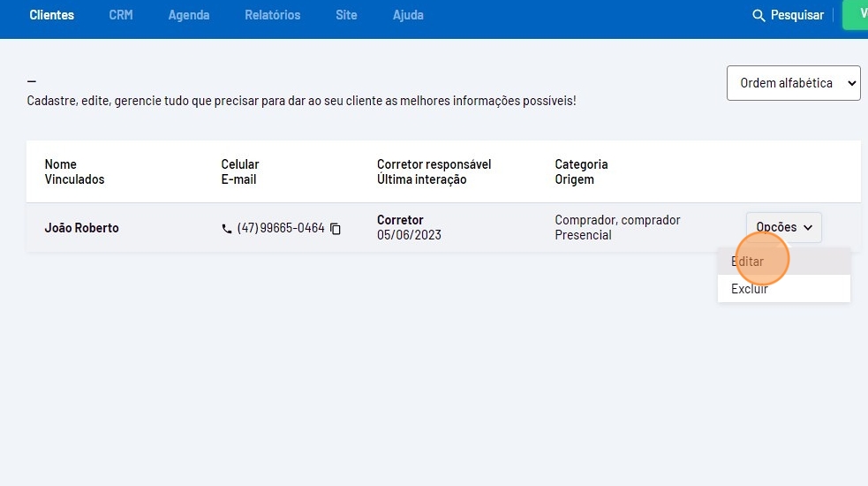Navigate to the Site tab
868x486 pixels.
pyautogui.click(x=346, y=15)
